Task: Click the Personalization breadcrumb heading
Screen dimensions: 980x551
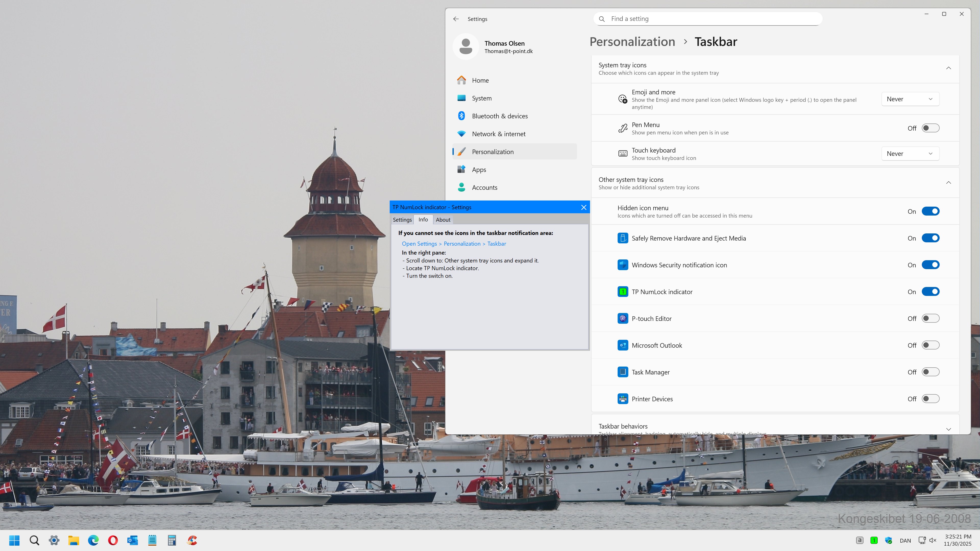Action: (632, 42)
